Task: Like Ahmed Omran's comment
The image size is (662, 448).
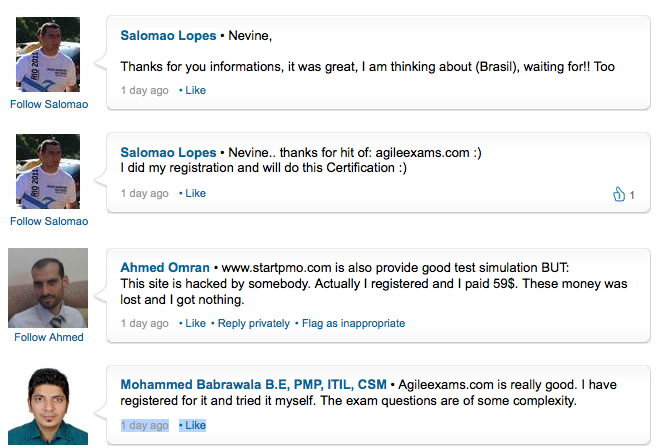Action: tap(195, 323)
